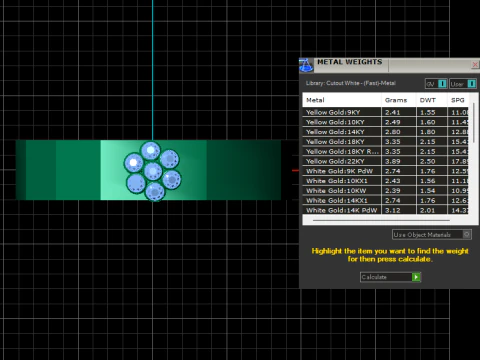
Task: Click the Use Object Materials square icon
Action: [467, 234]
